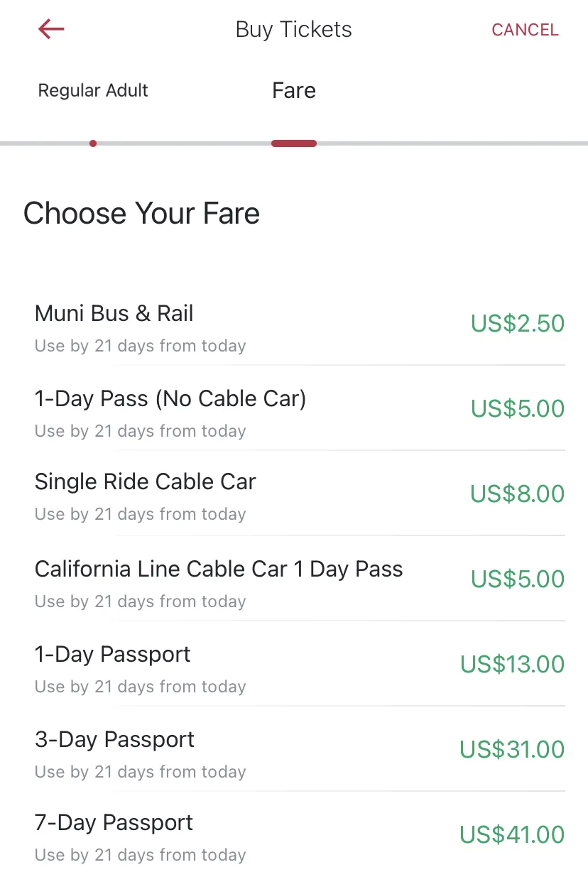Screen dimensions: 588x872
Task: Click the California Line pass US$5.00 price
Action: tap(517, 579)
